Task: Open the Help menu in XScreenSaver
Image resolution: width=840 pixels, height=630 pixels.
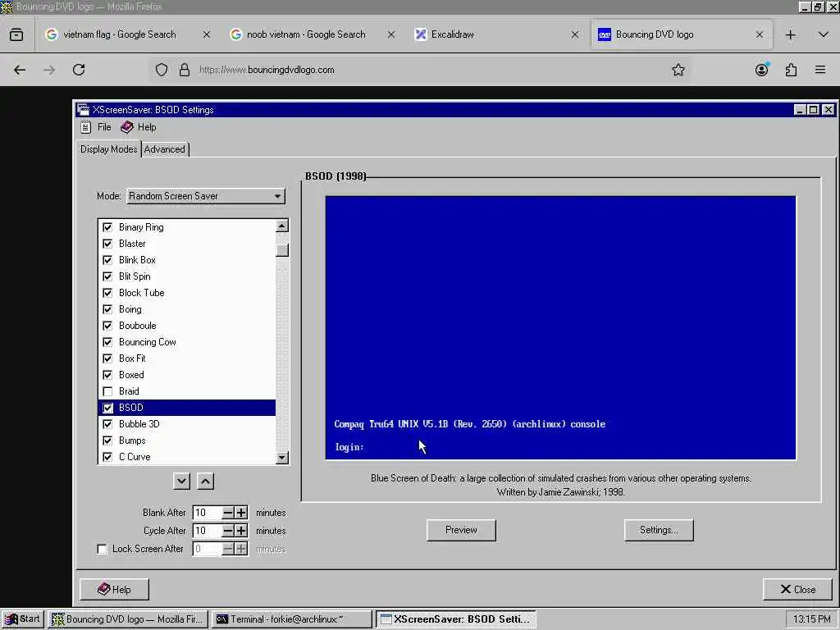Action: pyautogui.click(x=139, y=127)
